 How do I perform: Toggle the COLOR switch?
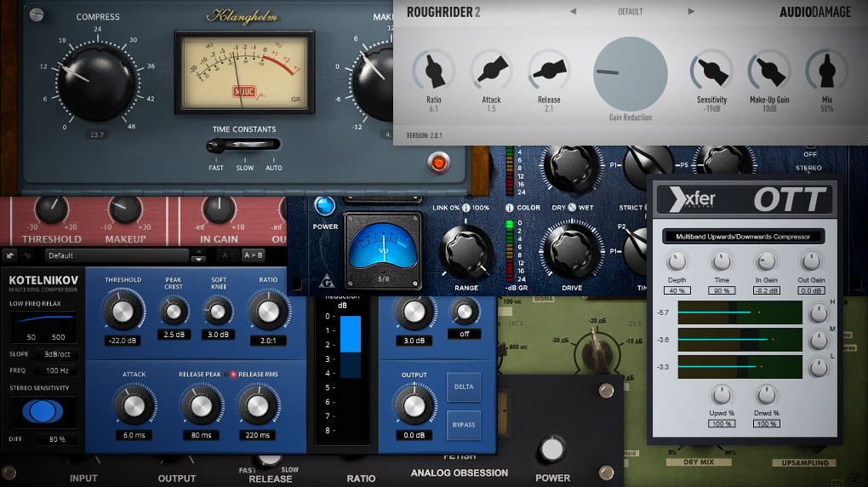[509, 208]
